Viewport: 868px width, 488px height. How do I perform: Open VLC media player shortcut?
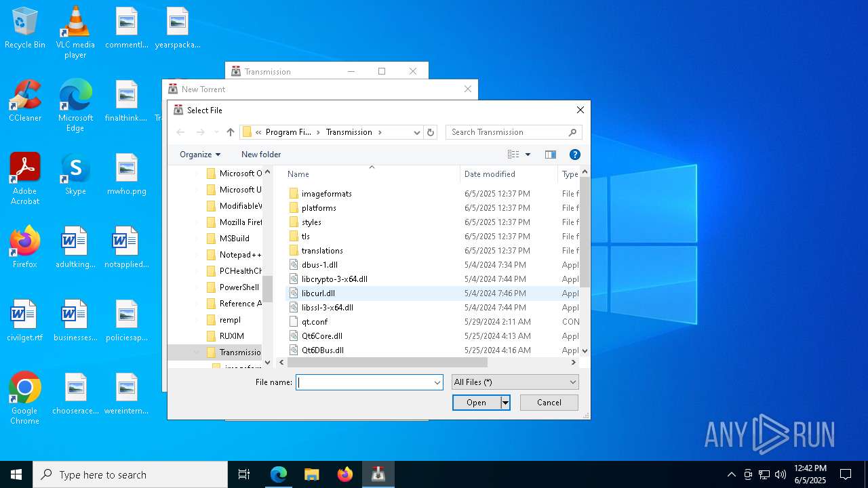(x=75, y=32)
